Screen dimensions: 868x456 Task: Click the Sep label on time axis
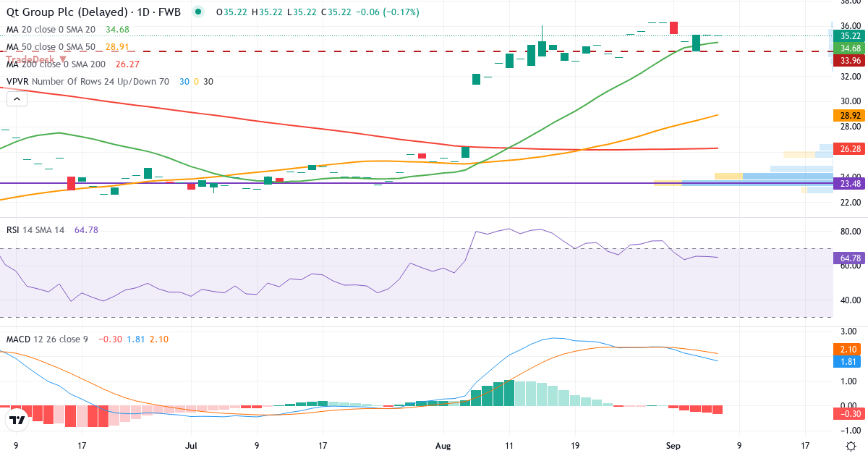pos(673,446)
